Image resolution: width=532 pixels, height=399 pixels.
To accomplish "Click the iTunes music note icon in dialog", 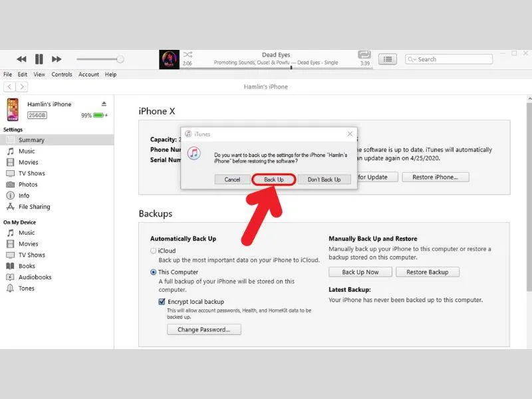I will tap(194, 154).
